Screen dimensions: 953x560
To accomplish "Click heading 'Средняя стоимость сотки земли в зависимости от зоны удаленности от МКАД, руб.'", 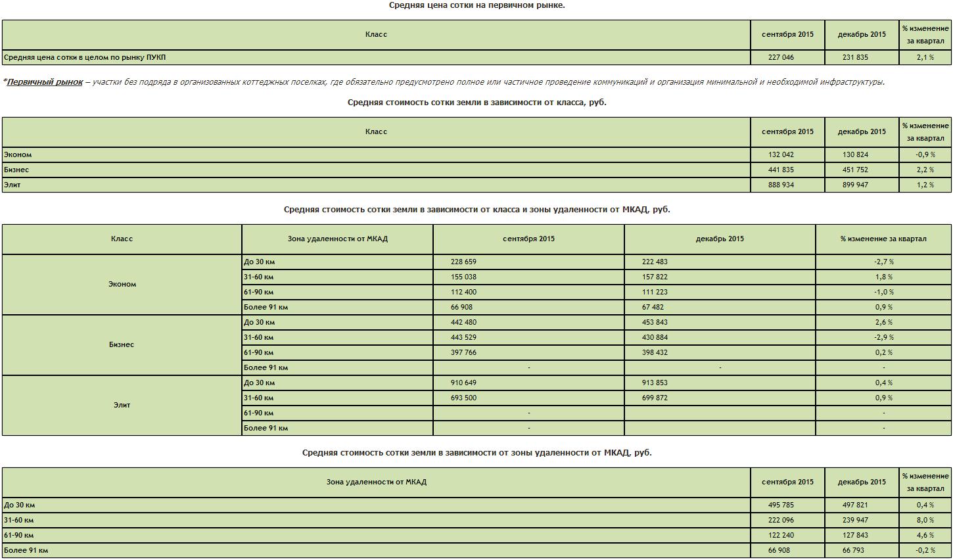I will coord(477,453).
